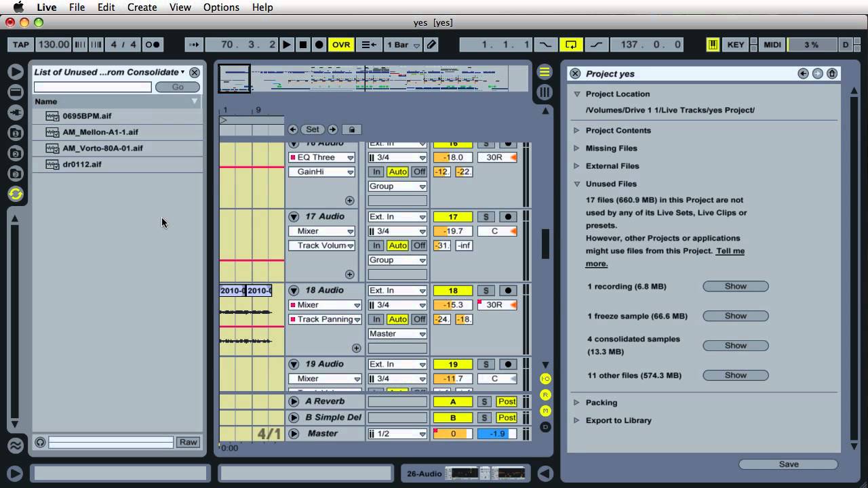868x488 pixels.
Task: Select the Hot-Swap browser icon
Action: [15, 195]
